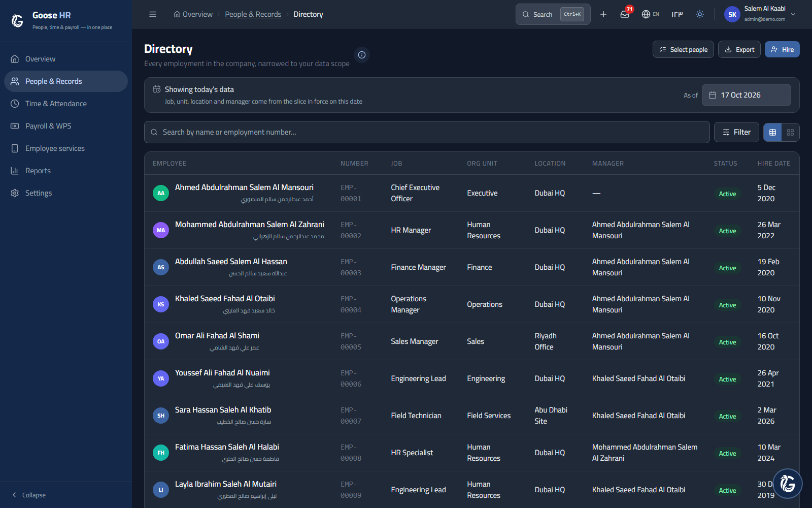Screen dimensions: 812x508
Task: Open People & Records in the sidebar
Action: pyautogui.click(x=66, y=81)
